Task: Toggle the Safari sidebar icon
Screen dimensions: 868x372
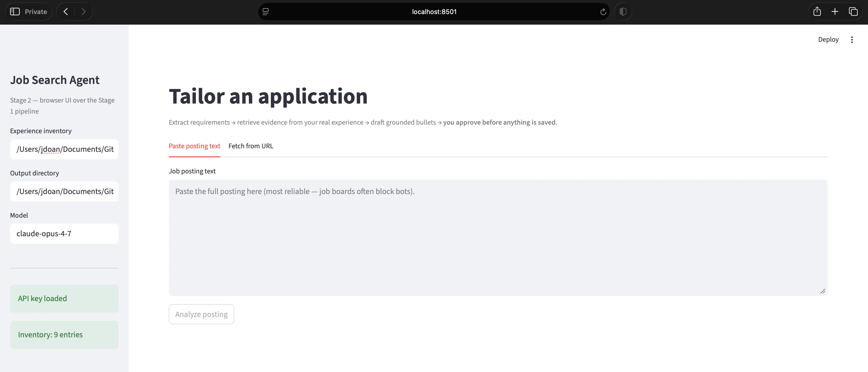Action: click(15, 12)
